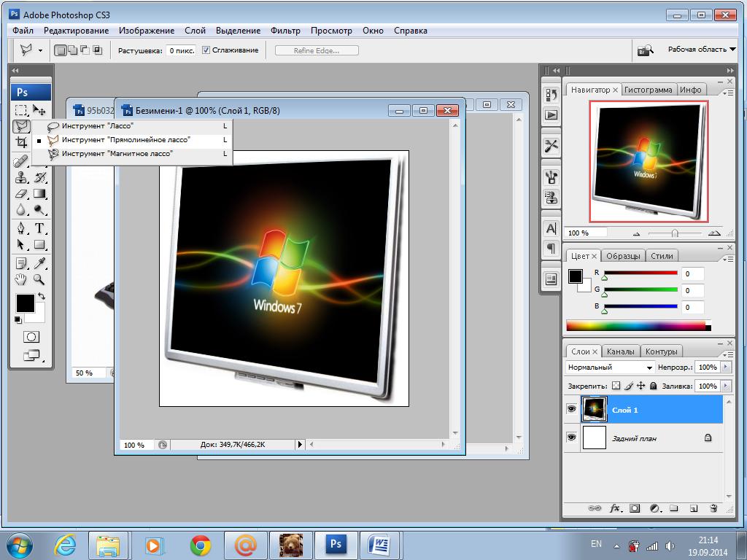
Task: Select the Hand tool
Action: [x=21, y=279]
